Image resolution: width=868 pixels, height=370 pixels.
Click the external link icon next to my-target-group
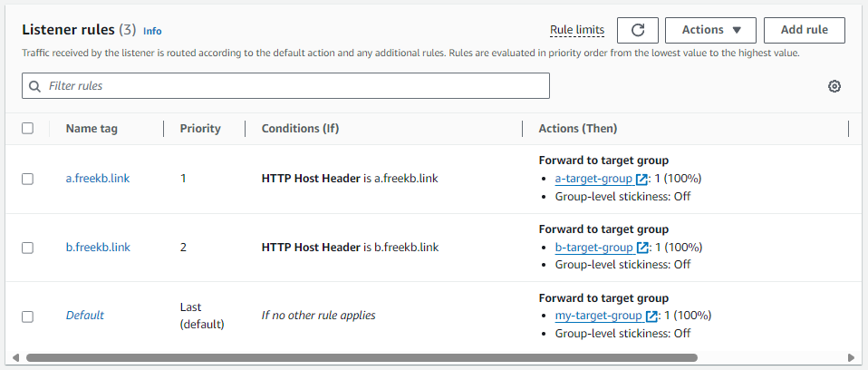click(651, 316)
